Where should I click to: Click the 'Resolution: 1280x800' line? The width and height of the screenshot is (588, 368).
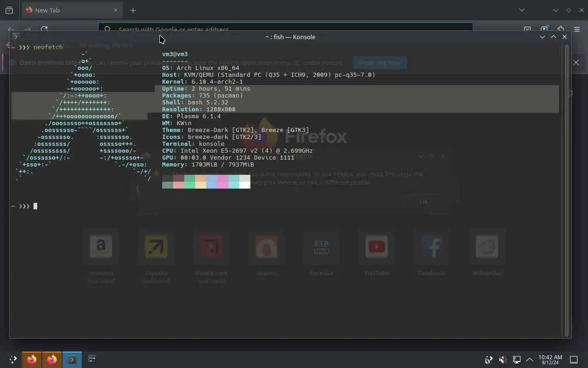click(199, 109)
